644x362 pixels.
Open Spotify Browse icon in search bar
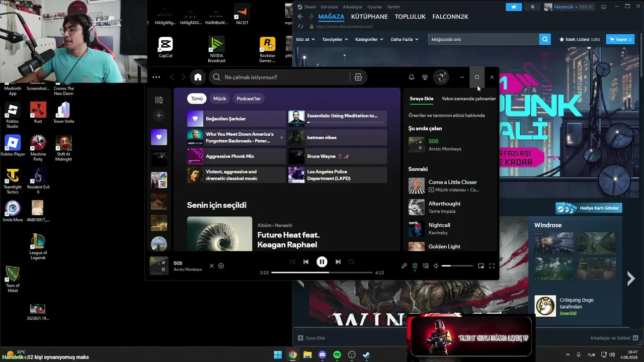pos(358,77)
